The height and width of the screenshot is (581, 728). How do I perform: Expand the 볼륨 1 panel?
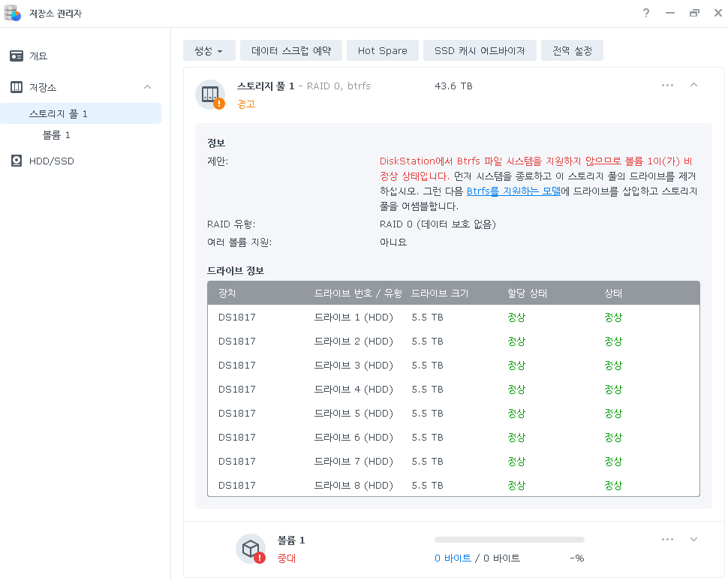pos(693,540)
